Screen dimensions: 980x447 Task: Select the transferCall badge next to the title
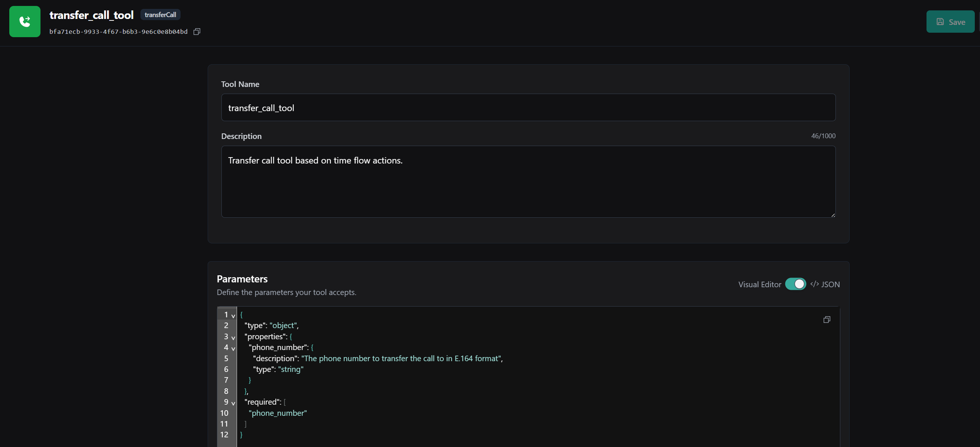160,14
